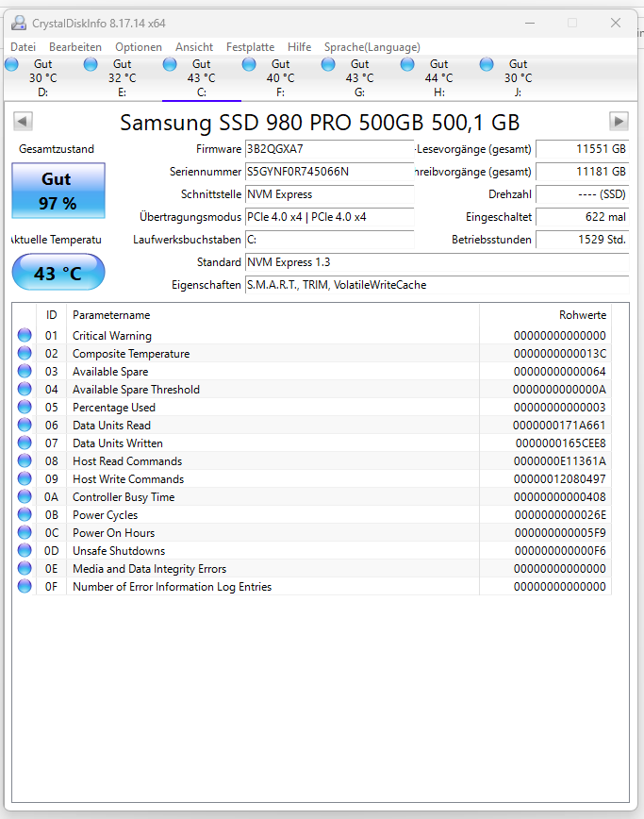Click status icon for Data Units Written row
The image size is (644, 819).
(25, 443)
